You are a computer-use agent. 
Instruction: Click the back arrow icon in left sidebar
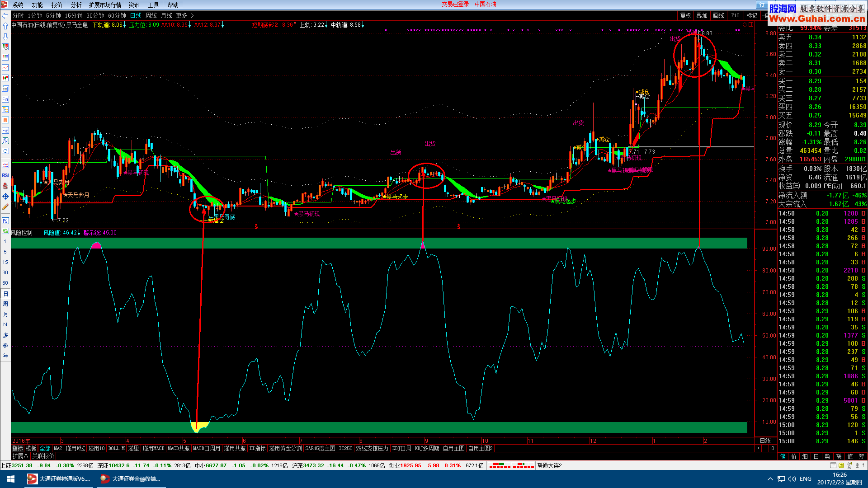[5, 15]
